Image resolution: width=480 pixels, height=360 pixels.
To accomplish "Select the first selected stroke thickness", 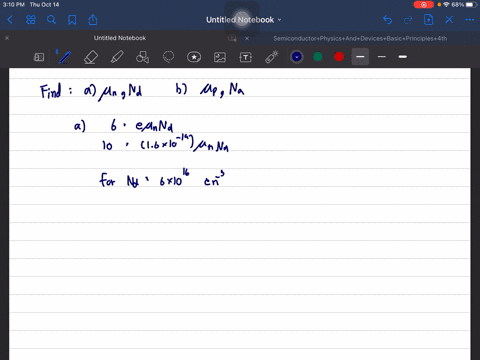I will (x=360, y=57).
